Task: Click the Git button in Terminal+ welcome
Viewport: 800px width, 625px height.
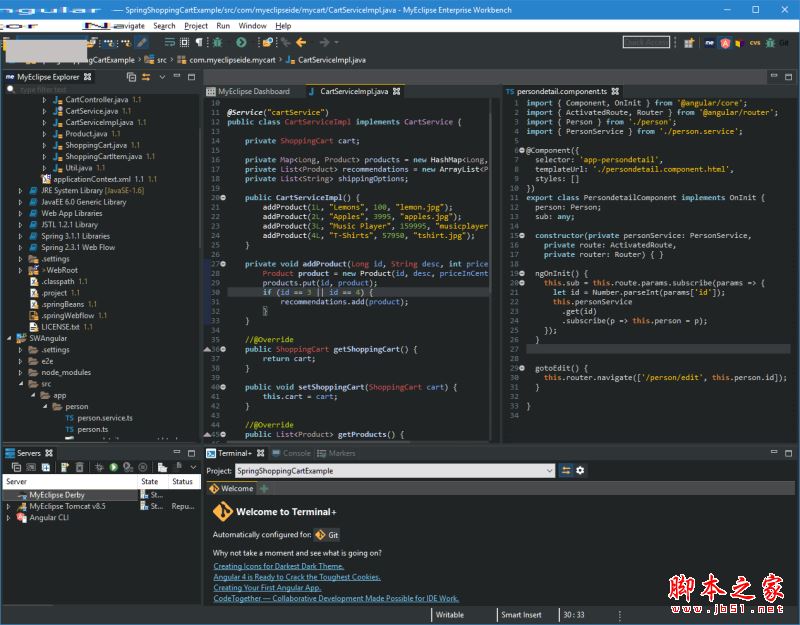Action: click(327, 535)
